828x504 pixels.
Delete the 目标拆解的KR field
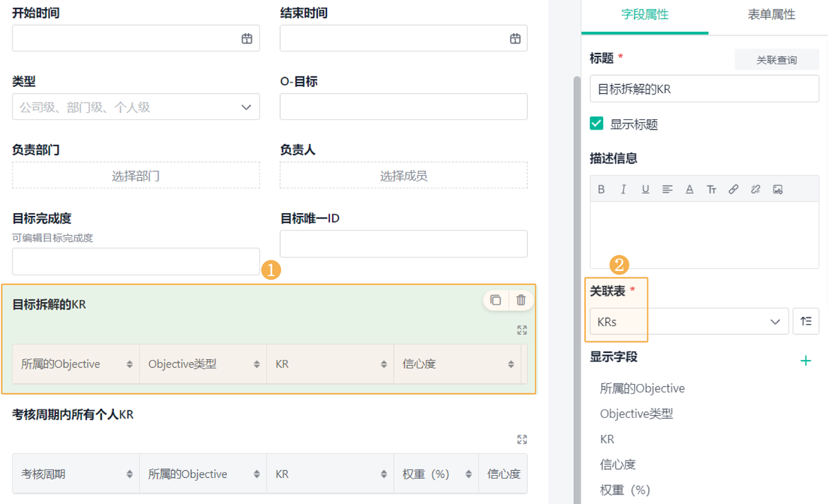pyautogui.click(x=521, y=300)
